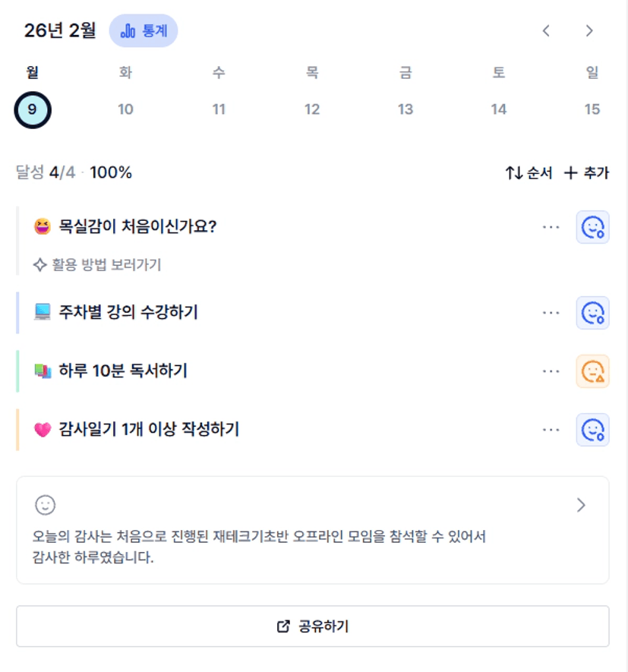
Task: Click the 순서 reorder button
Action: 529,173
